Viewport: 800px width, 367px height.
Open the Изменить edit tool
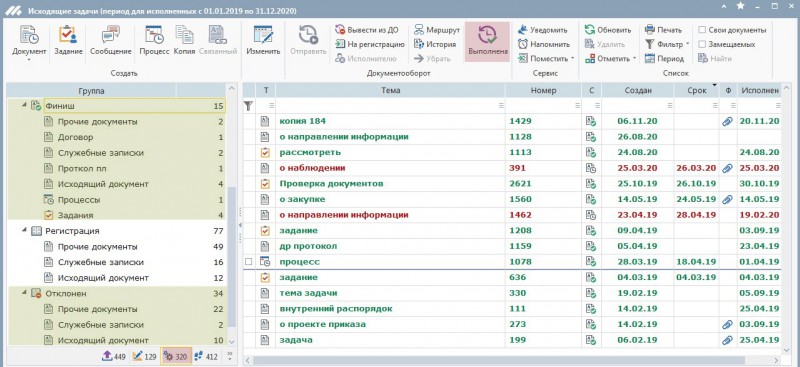click(263, 41)
